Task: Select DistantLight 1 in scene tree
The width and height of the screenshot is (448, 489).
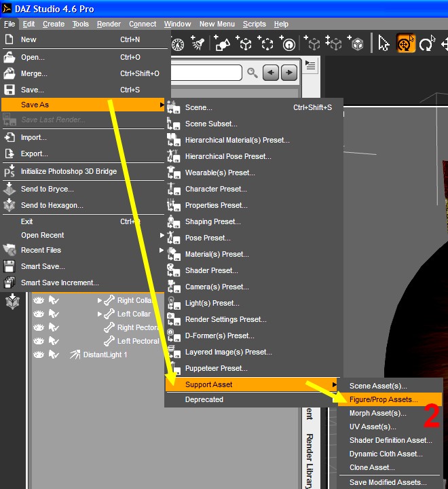Action: click(x=105, y=355)
